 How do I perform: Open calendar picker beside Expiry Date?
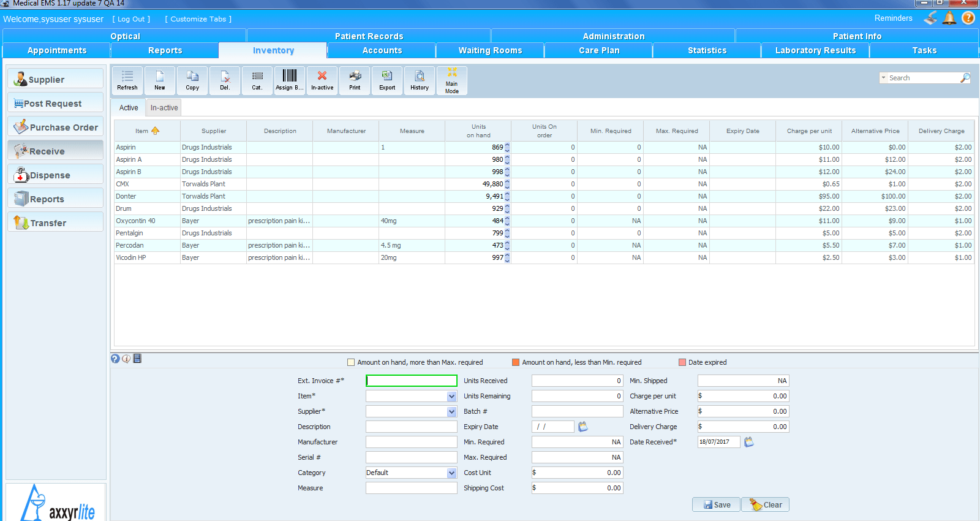583,427
